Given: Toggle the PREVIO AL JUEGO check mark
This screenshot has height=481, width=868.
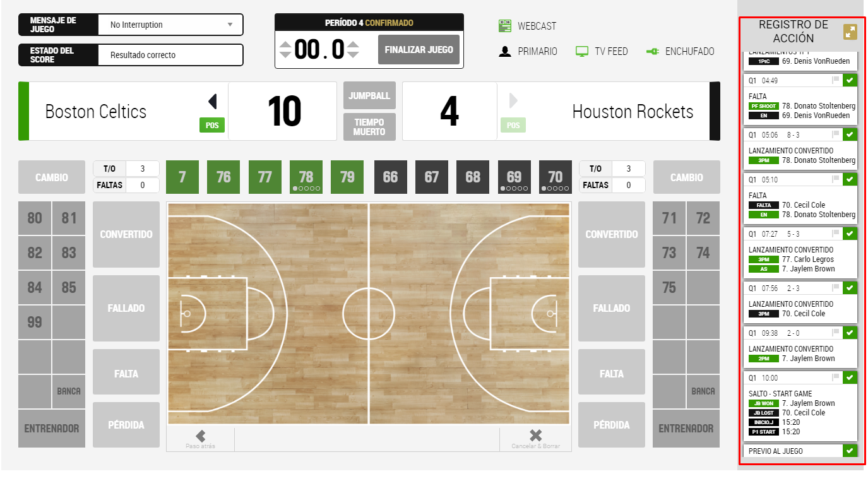Looking at the screenshot, I should click(850, 451).
